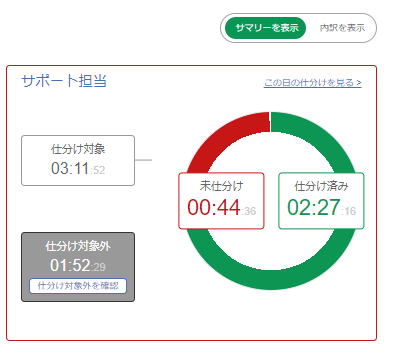Image resolution: width=407 pixels, height=363 pixels.
Task: Click the 01:52 time value
Action: click(70, 265)
